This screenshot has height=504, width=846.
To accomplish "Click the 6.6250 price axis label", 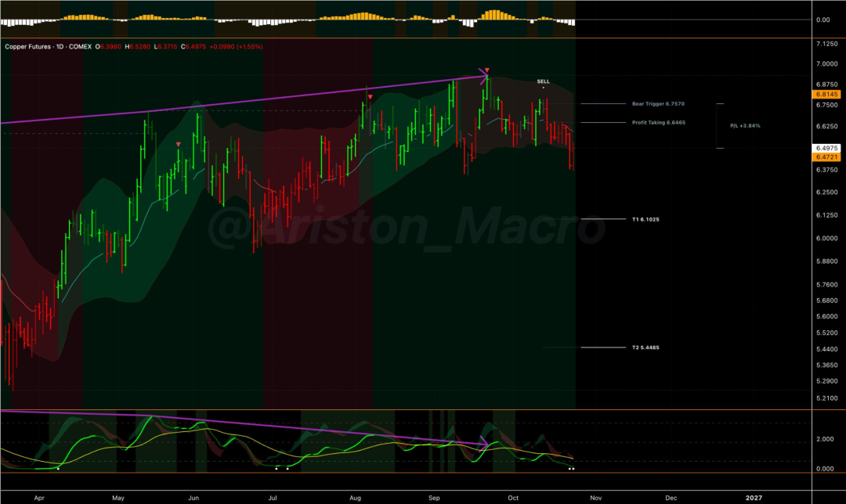I will pos(826,127).
